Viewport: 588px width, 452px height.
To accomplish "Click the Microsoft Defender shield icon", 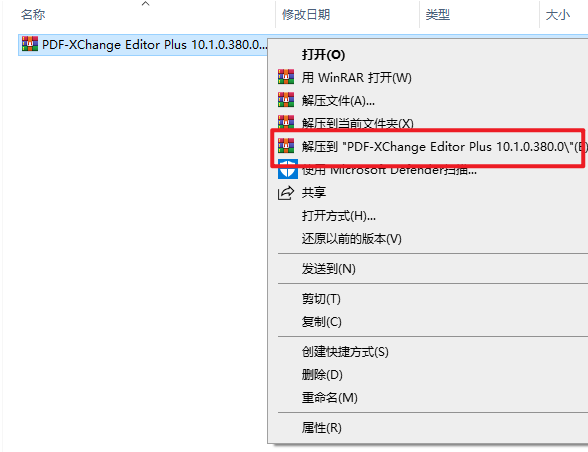I will tap(288, 170).
